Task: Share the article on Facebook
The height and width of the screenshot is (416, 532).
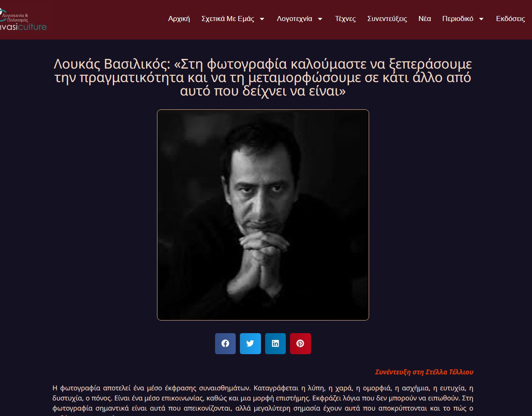Action: (225, 344)
